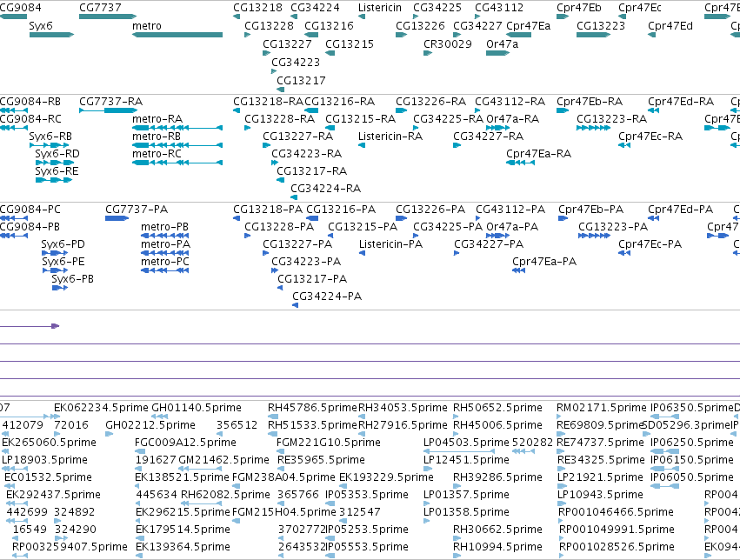
Task: Select the CG13223 gene bar
Action: pyautogui.click(x=594, y=35)
